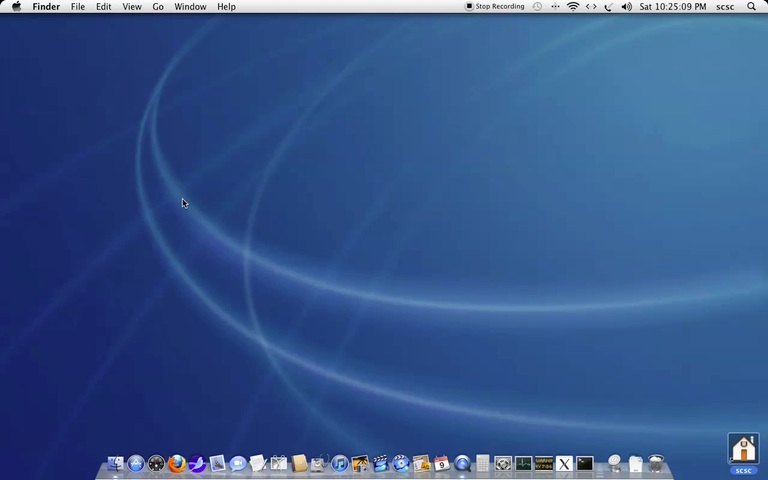
Task: Open the Wi-Fi status menu
Action: coord(573,6)
